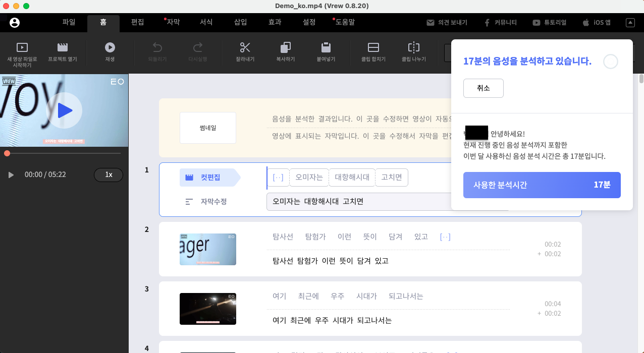
Task: Click the 클립 합치기 merge icon
Action: coord(373,47)
